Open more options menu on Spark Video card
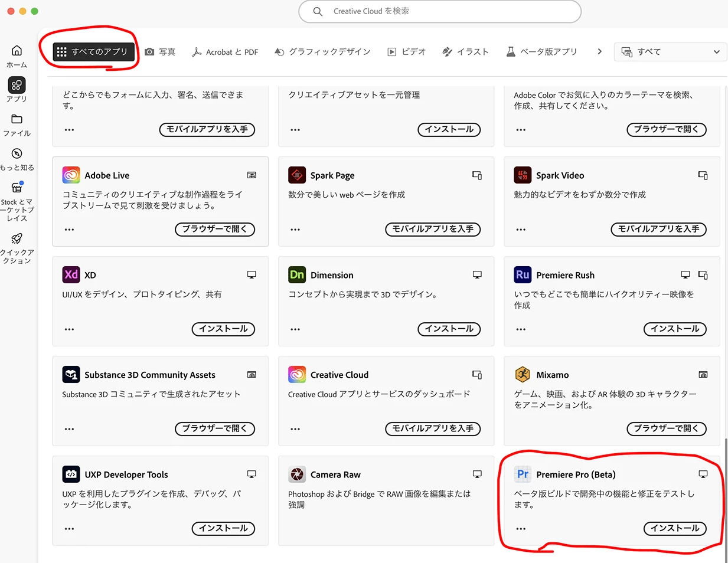Image resolution: width=728 pixels, height=563 pixels. click(x=521, y=230)
